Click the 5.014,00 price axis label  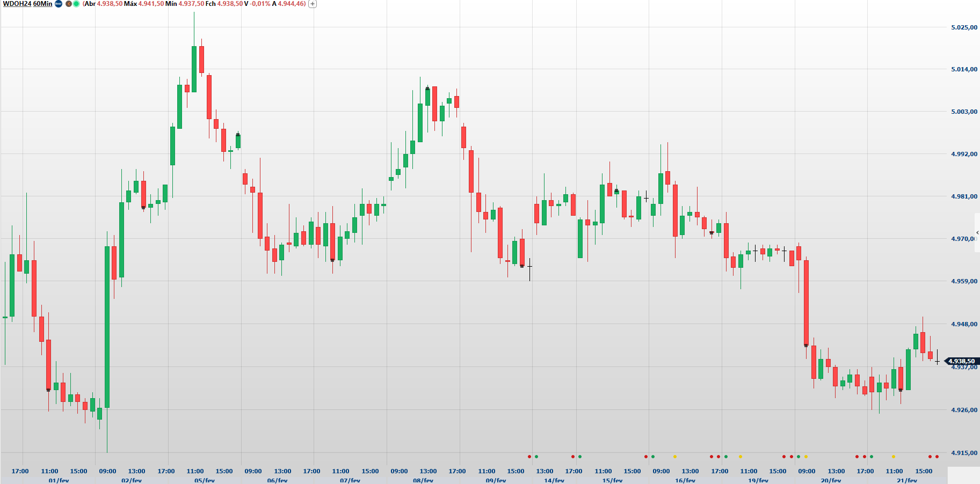[964, 69]
